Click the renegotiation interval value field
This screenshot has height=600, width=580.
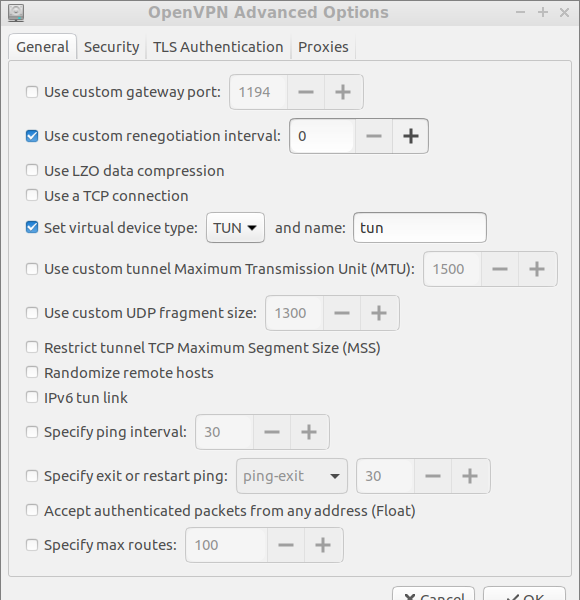pyautogui.click(x=322, y=136)
